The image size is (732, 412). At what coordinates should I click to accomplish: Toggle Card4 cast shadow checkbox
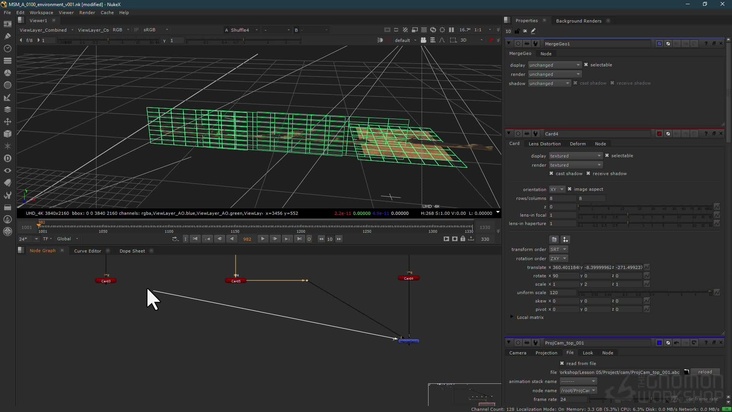tap(551, 174)
